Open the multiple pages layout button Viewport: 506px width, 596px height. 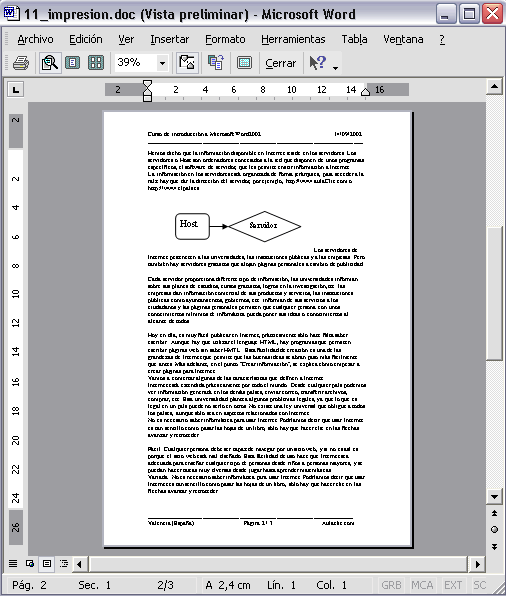[x=96, y=63]
